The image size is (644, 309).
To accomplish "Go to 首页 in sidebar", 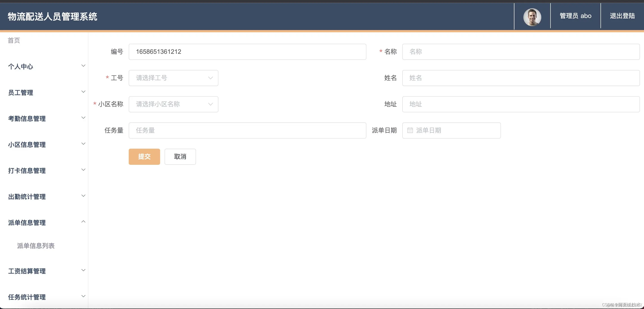I will click(x=14, y=41).
